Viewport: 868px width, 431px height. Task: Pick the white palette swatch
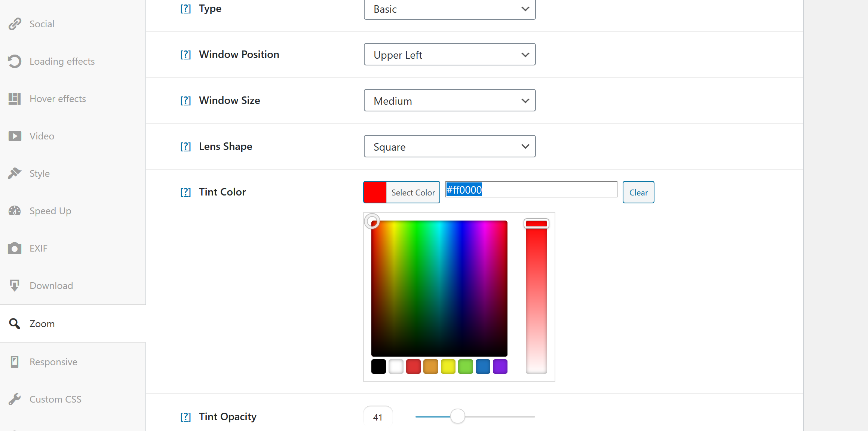point(396,367)
